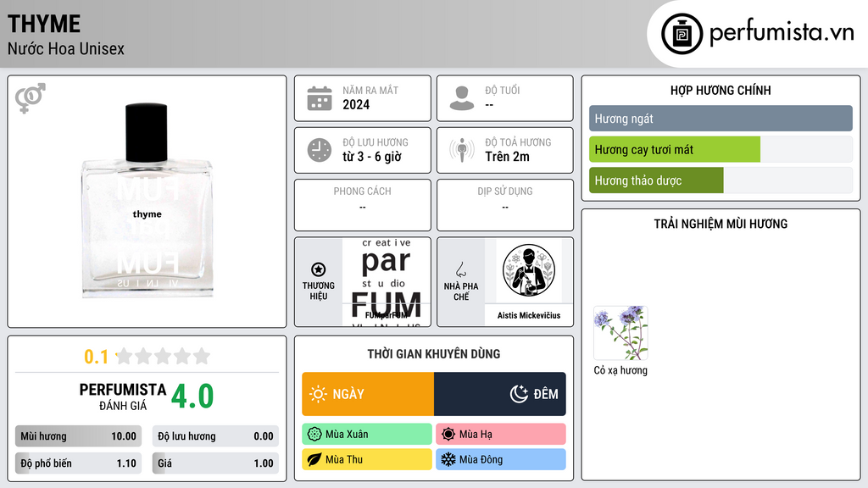Click the perfumista.vn site name
The height and width of the screenshot is (488, 868).
782,33
